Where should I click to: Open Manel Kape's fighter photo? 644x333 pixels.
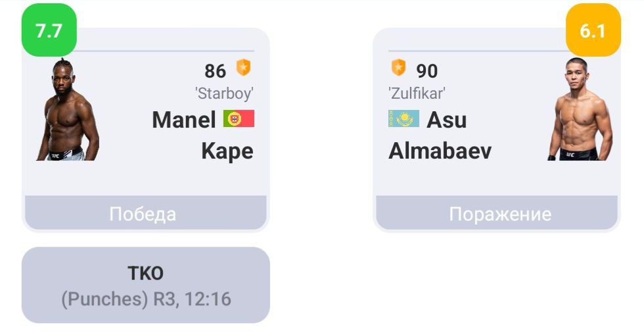tap(68, 111)
